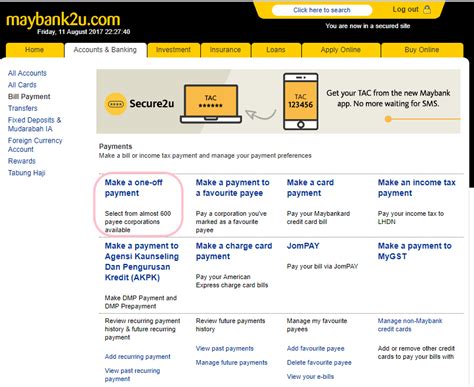This screenshot has width=474, height=387.
Task: Click View your e-bills link
Action: 310,377
